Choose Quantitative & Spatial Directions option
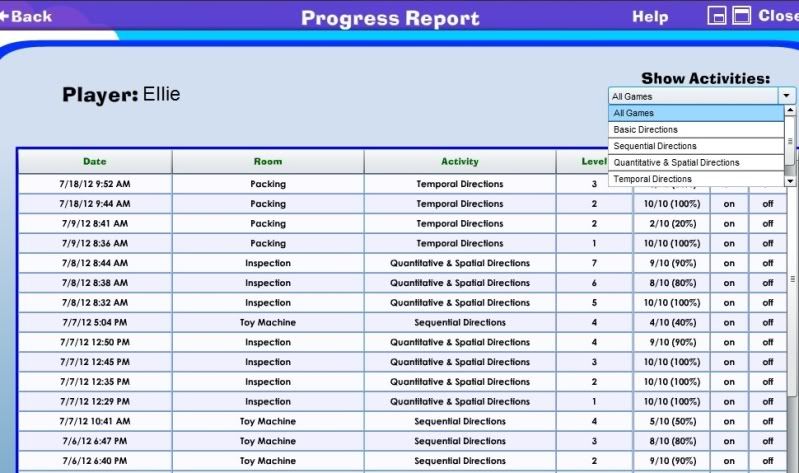This screenshot has width=799, height=473. (696, 163)
